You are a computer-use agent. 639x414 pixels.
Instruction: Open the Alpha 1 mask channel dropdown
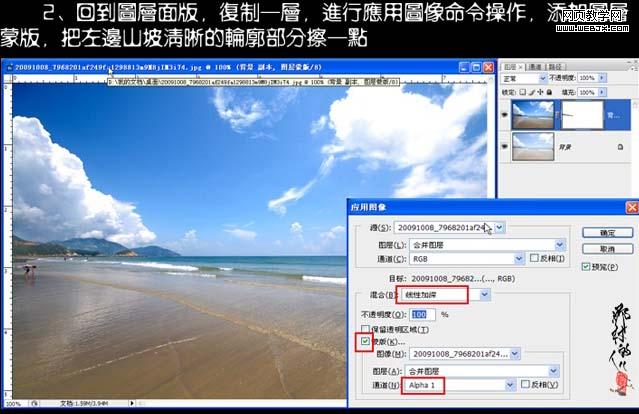point(510,384)
